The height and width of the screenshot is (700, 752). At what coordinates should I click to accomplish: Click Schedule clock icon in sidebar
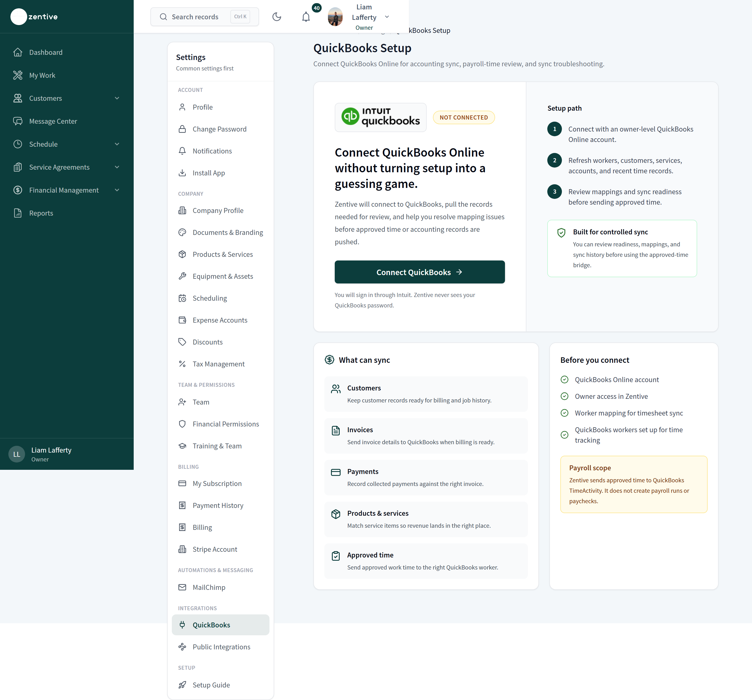point(18,144)
